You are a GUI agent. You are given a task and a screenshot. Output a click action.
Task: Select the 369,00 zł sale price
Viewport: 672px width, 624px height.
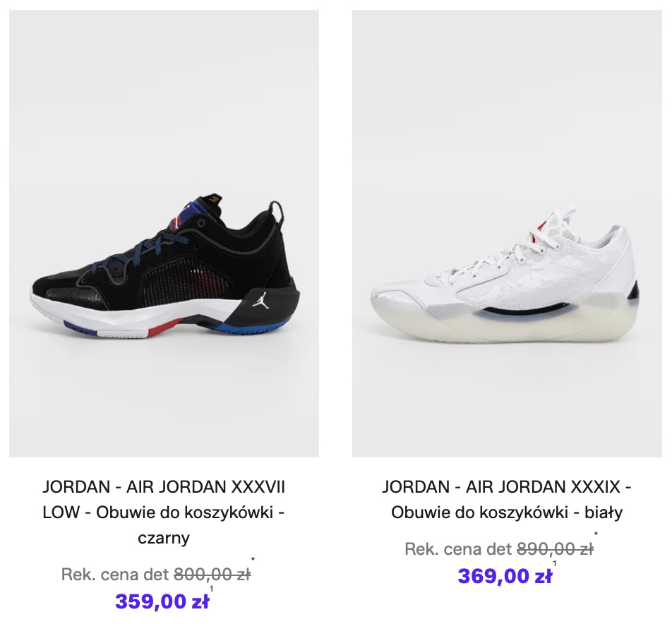coord(505,576)
